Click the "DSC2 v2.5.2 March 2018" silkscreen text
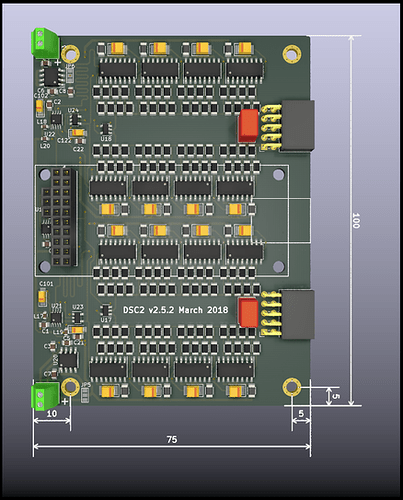 click(x=176, y=310)
